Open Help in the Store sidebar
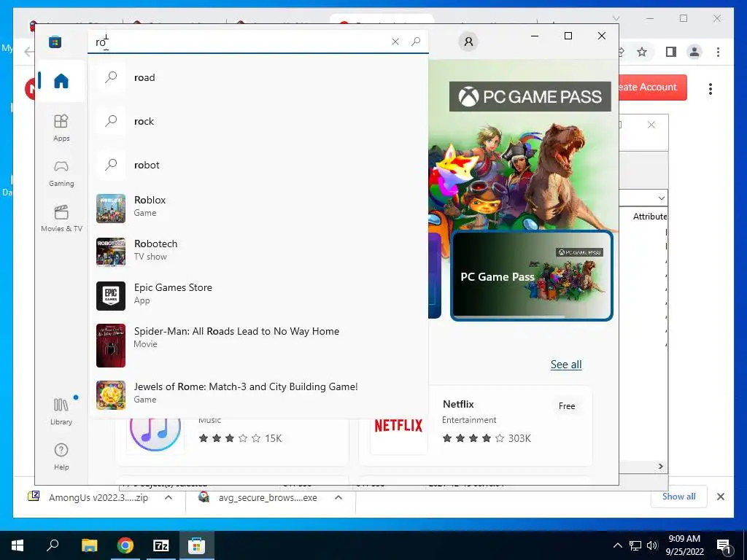Image resolution: width=747 pixels, height=560 pixels. pos(61,456)
